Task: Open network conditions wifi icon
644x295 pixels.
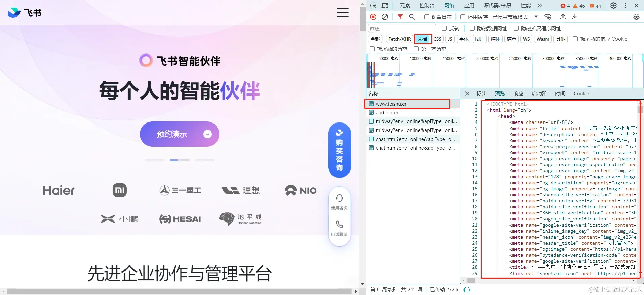Action: tap(548, 17)
